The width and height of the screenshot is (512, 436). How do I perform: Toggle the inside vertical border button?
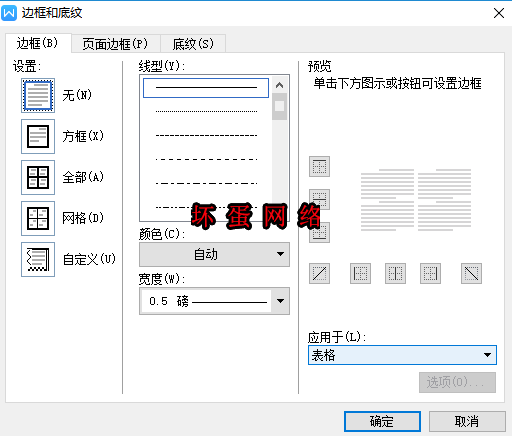click(395, 274)
